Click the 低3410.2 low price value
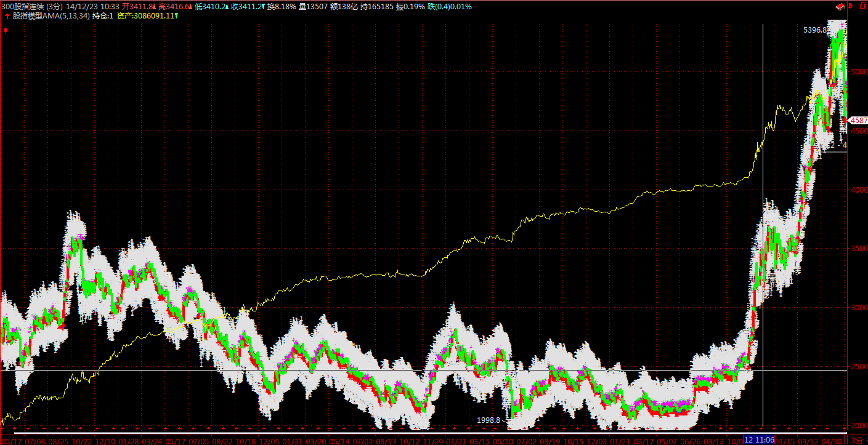 click(209, 6)
